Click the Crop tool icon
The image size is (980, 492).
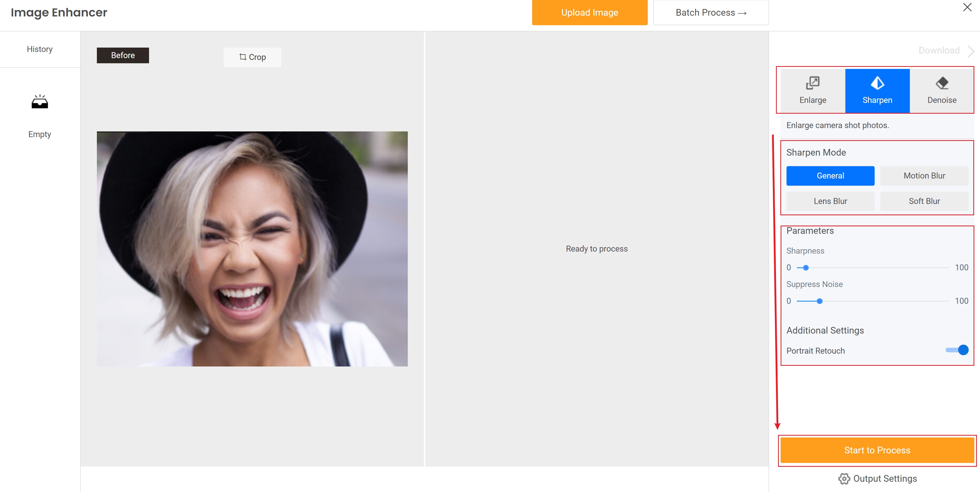243,57
